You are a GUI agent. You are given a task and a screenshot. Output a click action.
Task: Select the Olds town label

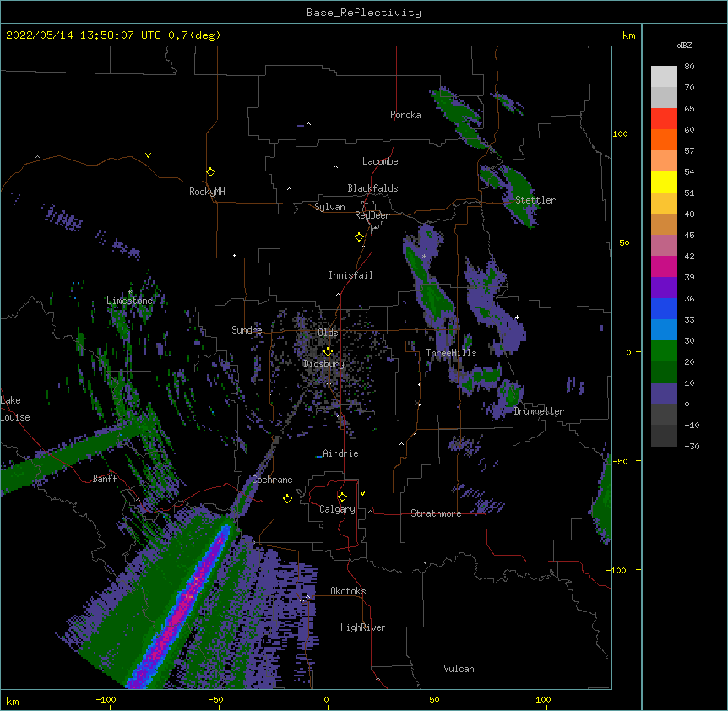click(328, 333)
